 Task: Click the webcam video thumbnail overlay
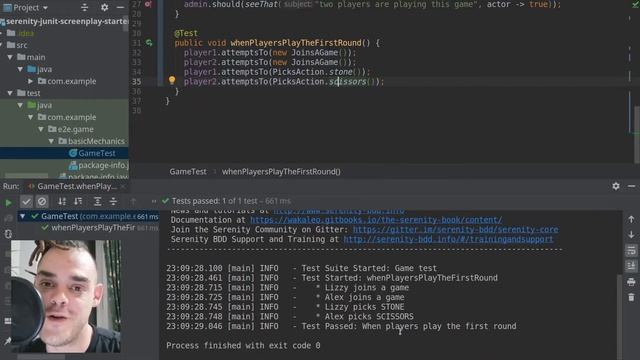pos(66,296)
